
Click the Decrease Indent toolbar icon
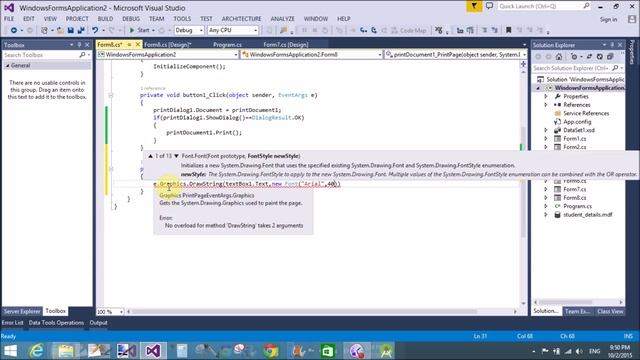(460, 30)
